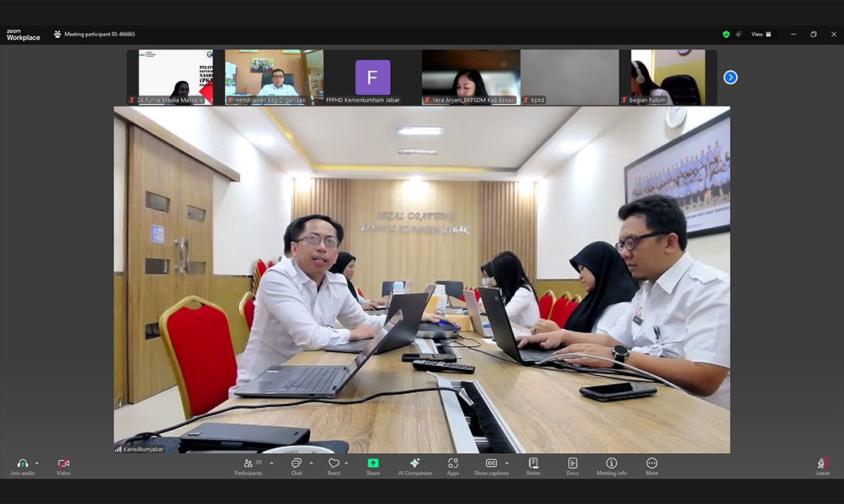Open the View layout menu
The height and width of the screenshot is (504, 844).
(x=762, y=34)
